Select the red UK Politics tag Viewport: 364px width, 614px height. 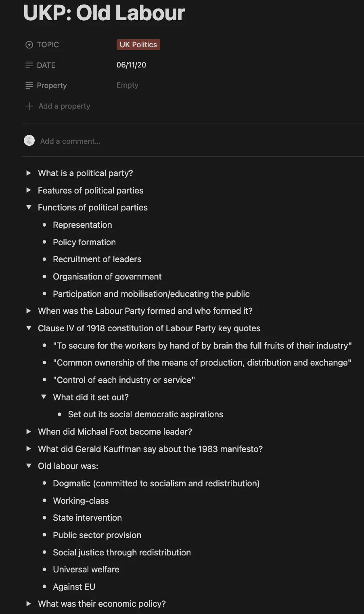click(x=138, y=44)
